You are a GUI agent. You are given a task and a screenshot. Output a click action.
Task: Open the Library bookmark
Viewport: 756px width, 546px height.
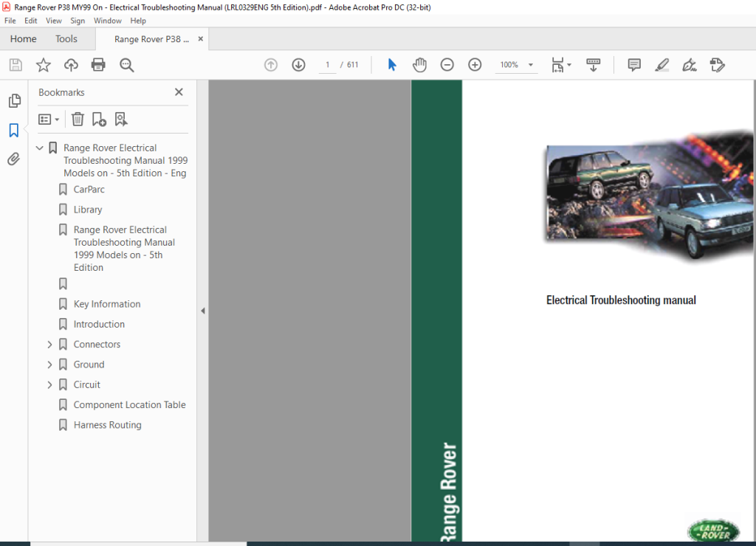point(88,210)
